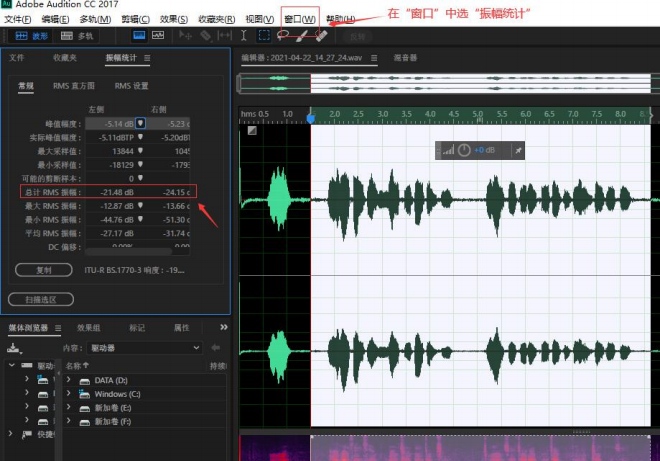Click the media browser import shortcut icon
The width and height of the screenshot is (660, 461).
pyautogui.click(x=14, y=348)
